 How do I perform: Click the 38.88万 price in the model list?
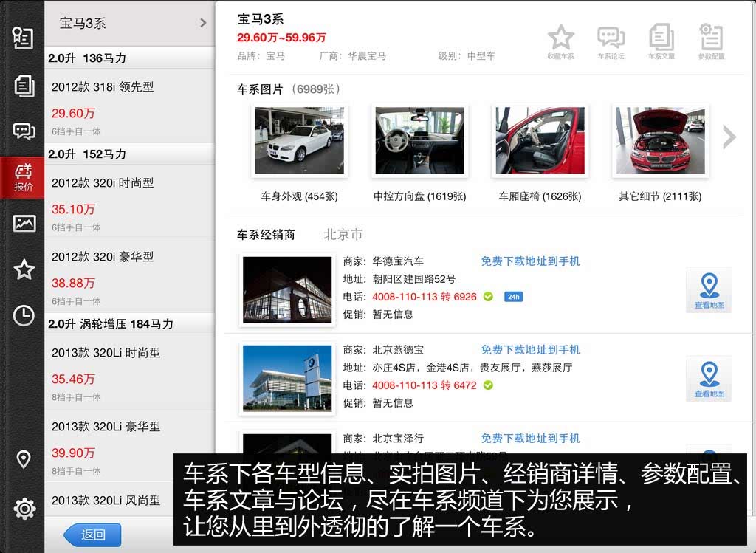73,283
